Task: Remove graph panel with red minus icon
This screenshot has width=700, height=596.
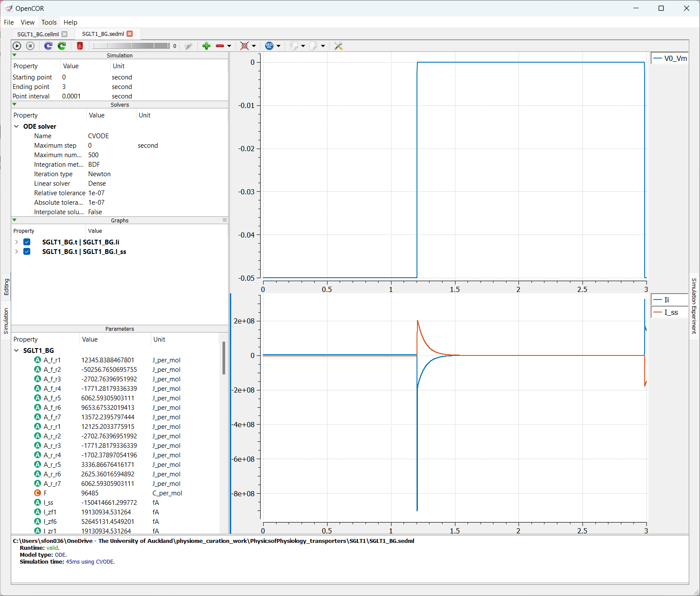Action: pyautogui.click(x=220, y=46)
